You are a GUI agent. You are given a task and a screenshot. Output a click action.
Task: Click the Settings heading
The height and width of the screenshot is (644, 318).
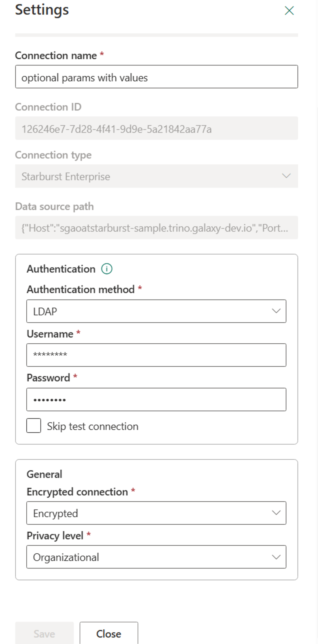click(42, 10)
